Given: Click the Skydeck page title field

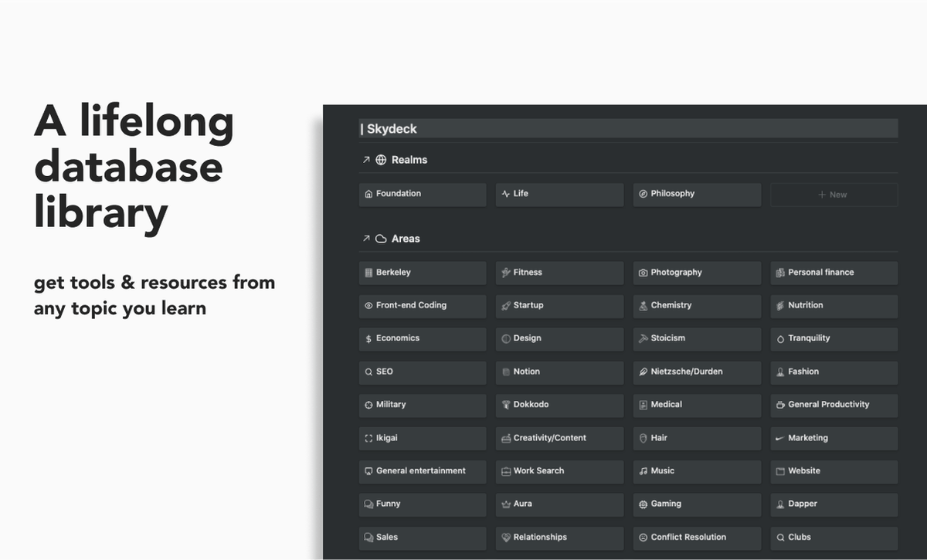Looking at the screenshot, I should tap(629, 129).
